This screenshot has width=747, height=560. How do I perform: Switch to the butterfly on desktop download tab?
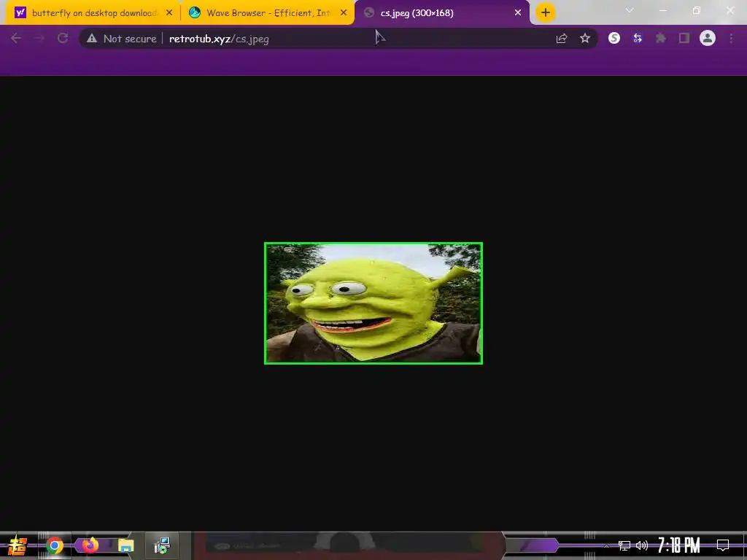tap(94, 13)
